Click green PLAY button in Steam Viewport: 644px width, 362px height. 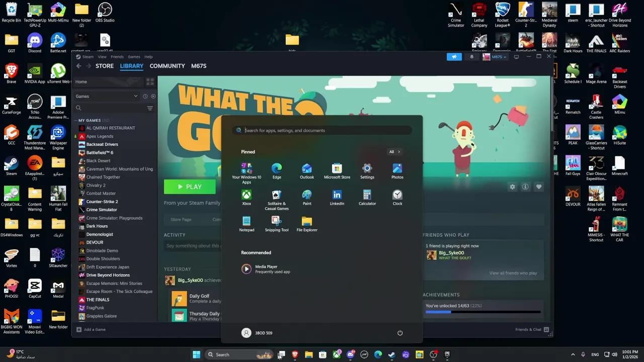[190, 187]
